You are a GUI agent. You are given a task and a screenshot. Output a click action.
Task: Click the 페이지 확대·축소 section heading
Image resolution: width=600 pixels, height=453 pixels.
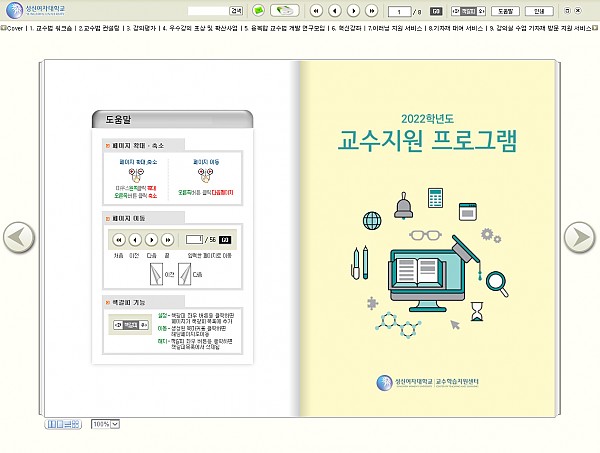[138, 146]
